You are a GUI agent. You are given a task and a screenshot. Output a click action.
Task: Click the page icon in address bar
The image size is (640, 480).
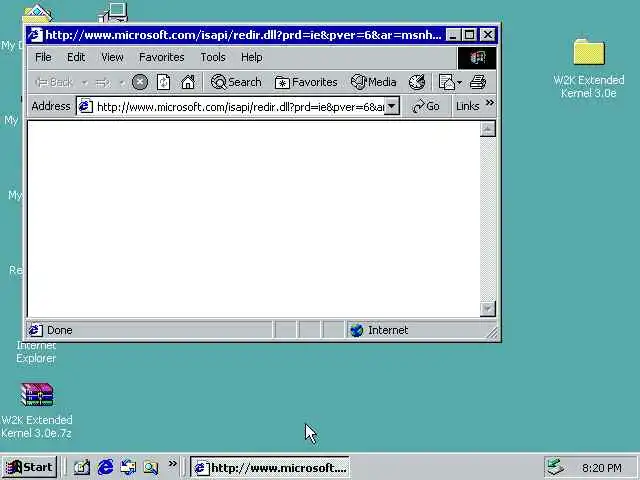click(x=86, y=107)
